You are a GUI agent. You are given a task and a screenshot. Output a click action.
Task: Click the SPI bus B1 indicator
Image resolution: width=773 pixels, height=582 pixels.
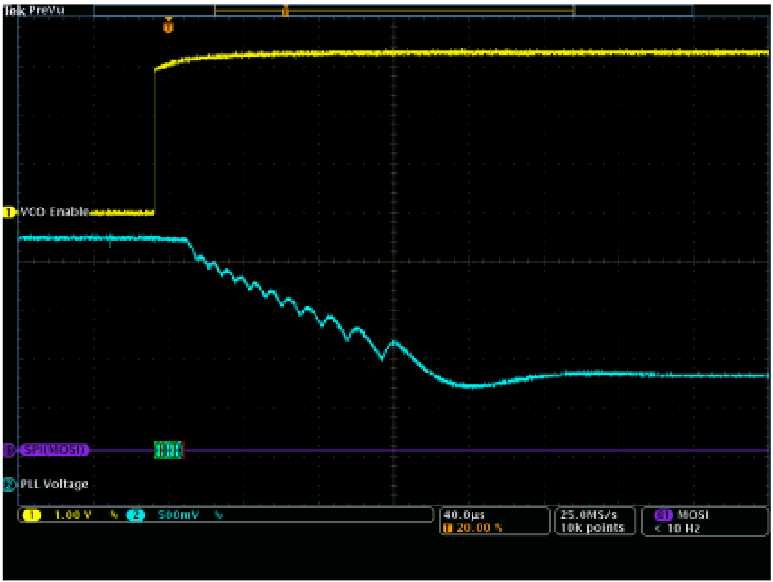[9, 450]
